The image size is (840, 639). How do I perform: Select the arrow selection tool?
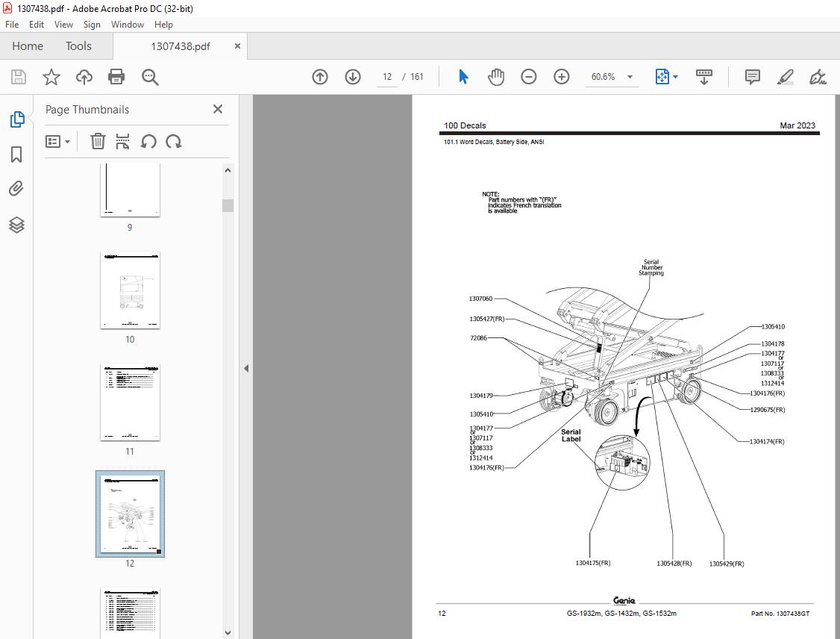464,77
